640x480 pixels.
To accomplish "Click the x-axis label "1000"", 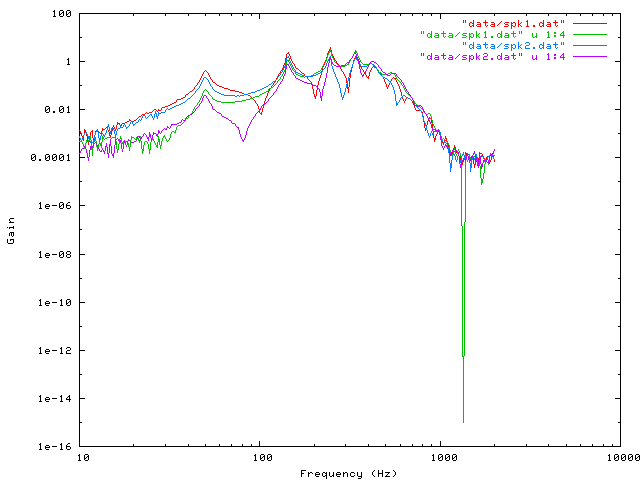I will tap(444, 458).
